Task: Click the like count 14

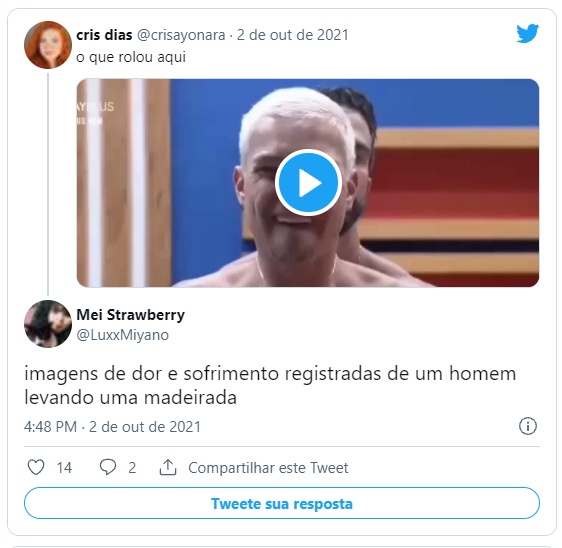Action: tap(64, 468)
